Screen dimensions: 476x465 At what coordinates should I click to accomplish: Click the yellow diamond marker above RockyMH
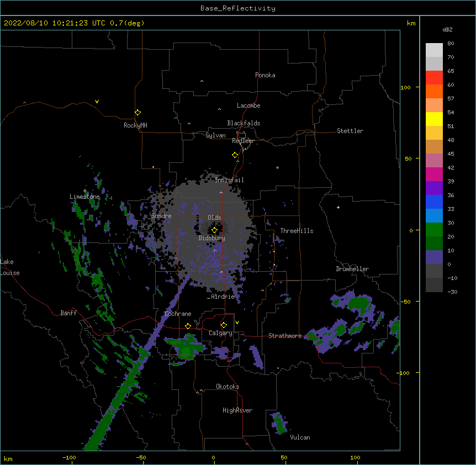coord(138,113)
